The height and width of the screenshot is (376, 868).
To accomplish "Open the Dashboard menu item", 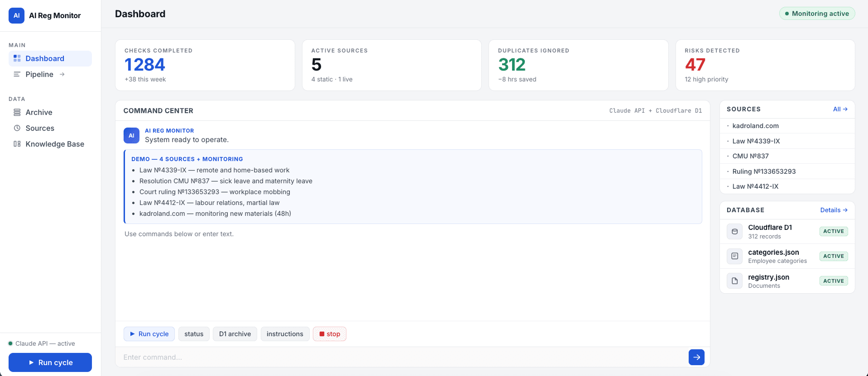I will (x=50, y=58).
